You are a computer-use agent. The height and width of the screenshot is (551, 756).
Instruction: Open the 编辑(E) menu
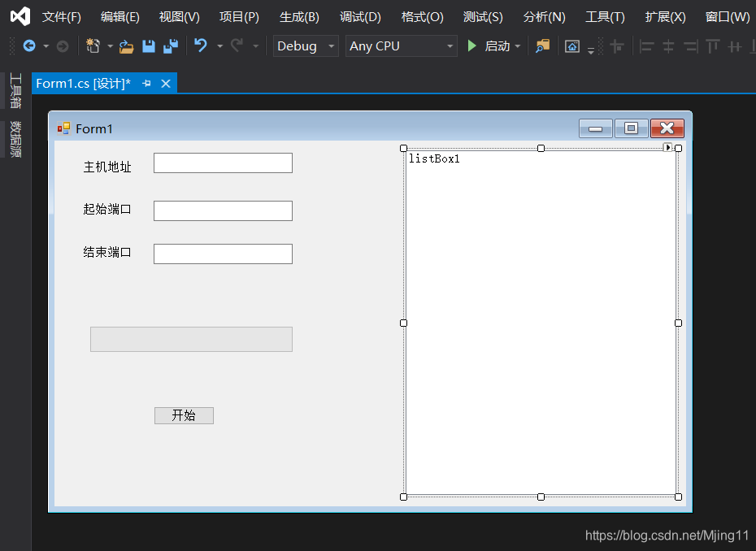point(120,17)
